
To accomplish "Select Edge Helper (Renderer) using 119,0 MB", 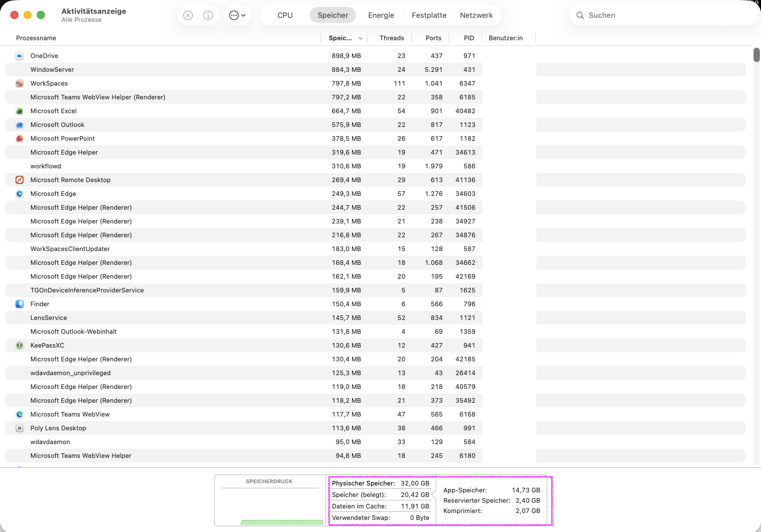I will tap(376, 387).
